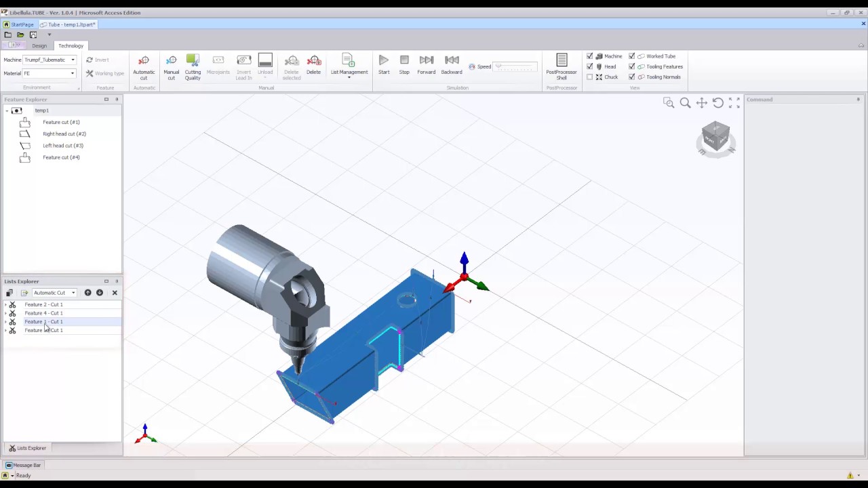
Task: Open the StartPage document tab
Action: [x=19, y=24]
